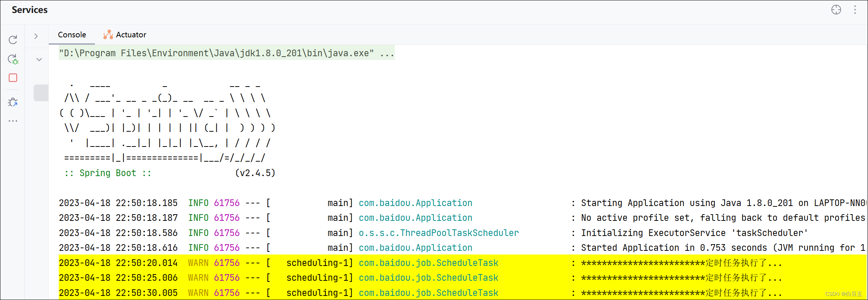
Task: Click the crosshair icon in Services header
Action: [836, 10]
